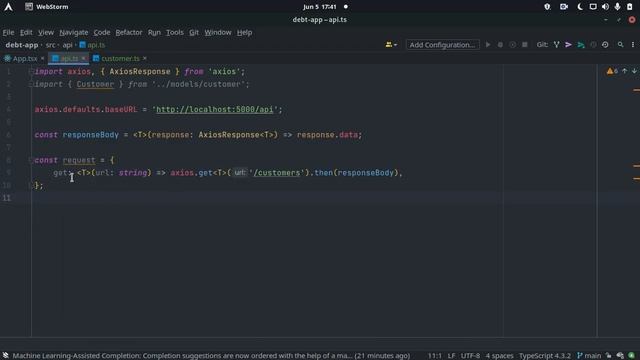The height and width of the screenshot is (360, 640).
Task: Click the Debug bug icon
Action: (500, 44)
